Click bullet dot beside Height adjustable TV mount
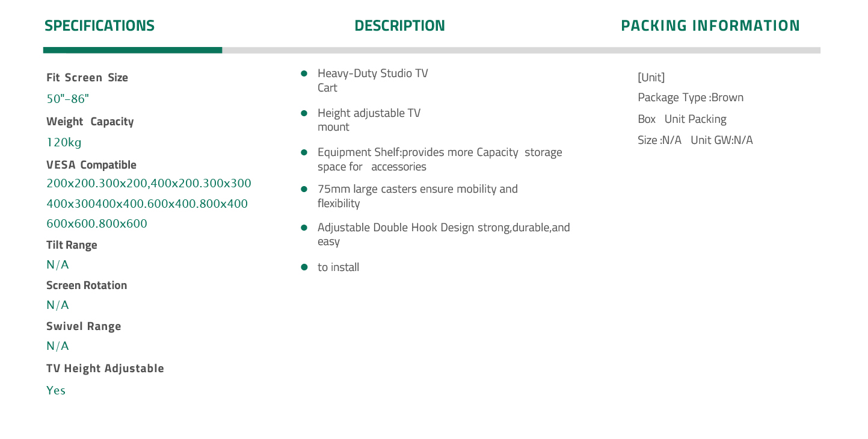This screenshot has height=439, width=868. coord(304,113)
